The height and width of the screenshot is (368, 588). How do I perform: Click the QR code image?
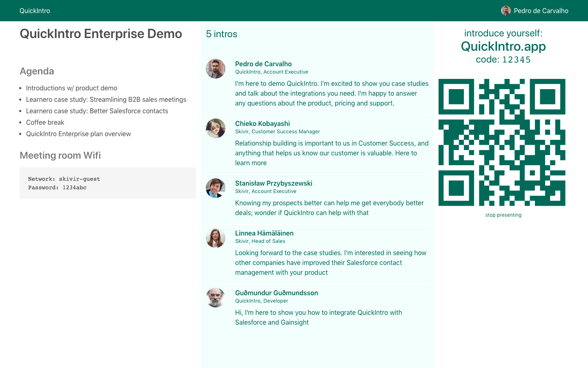502,142
